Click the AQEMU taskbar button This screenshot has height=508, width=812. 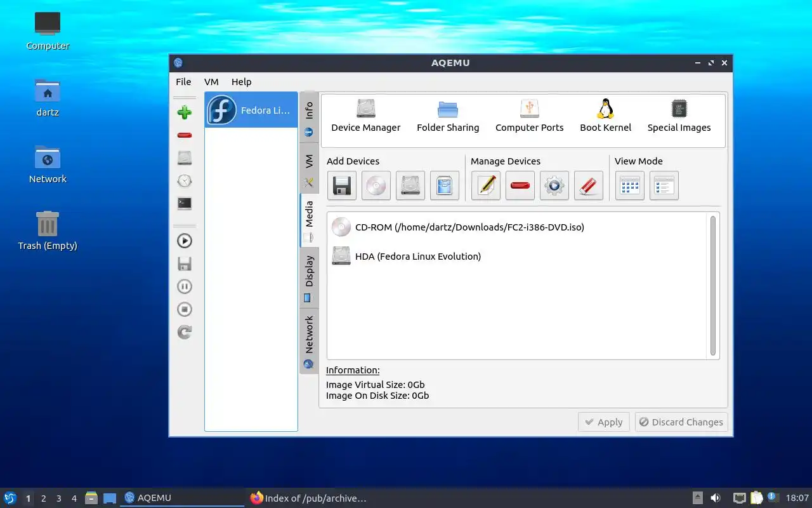(182, 498)
